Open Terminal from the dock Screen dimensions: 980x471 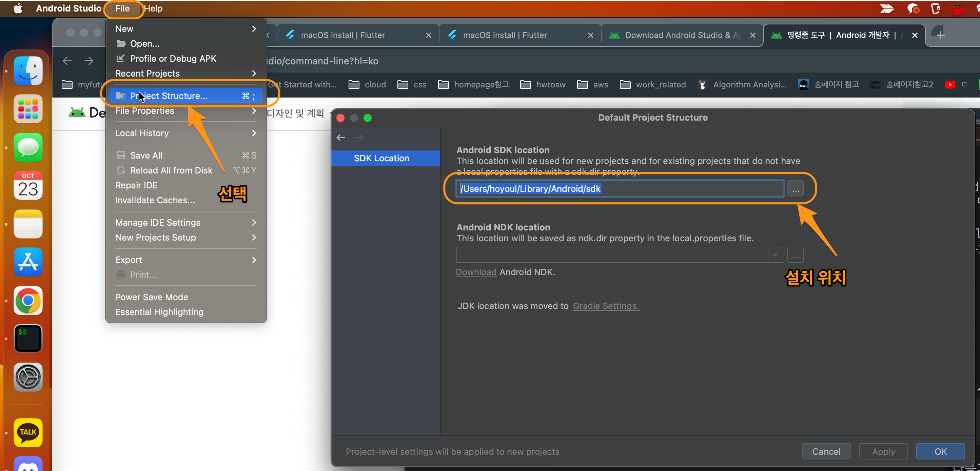28,338
